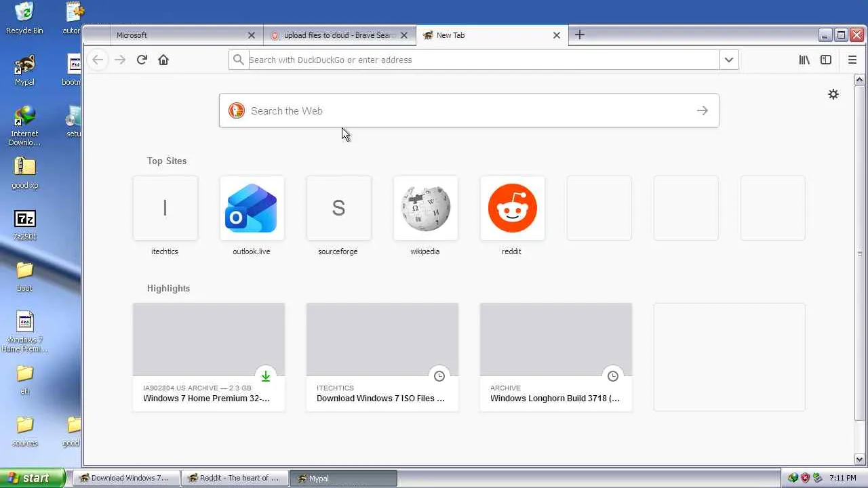The image size is (868, 488).
Task: Select the good.xp archive on desktop
Action: [x=24, y=173]
